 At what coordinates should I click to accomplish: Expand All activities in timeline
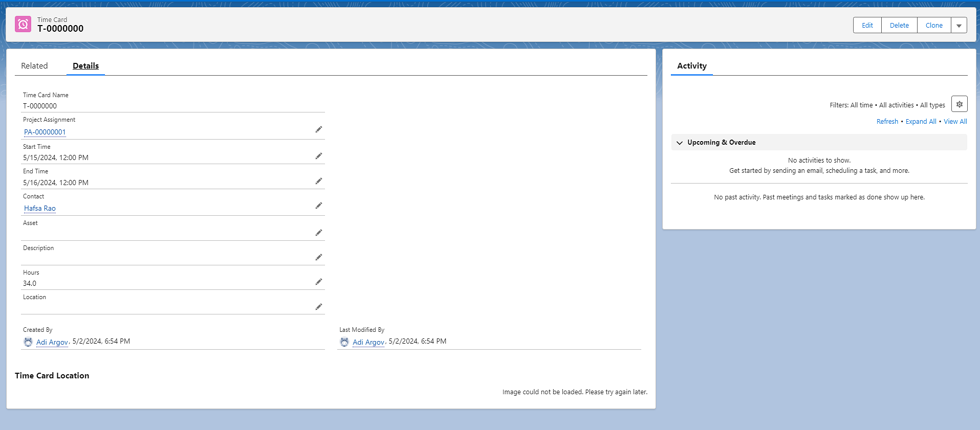click(921, 122)
